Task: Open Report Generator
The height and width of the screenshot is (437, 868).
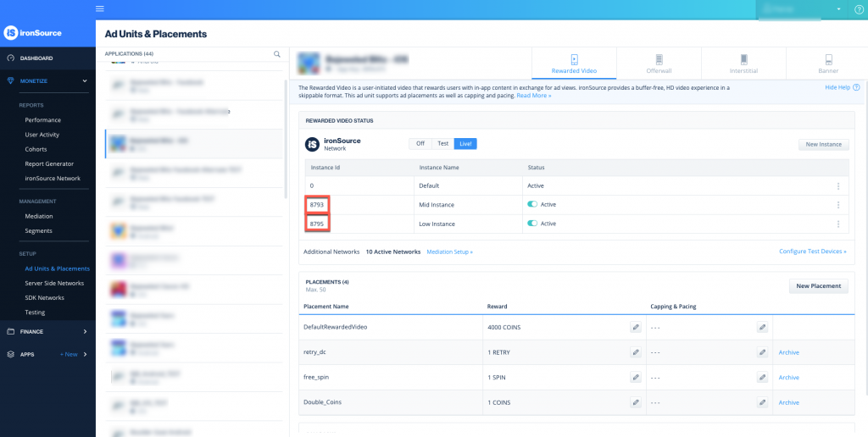Action: (49, 163)
